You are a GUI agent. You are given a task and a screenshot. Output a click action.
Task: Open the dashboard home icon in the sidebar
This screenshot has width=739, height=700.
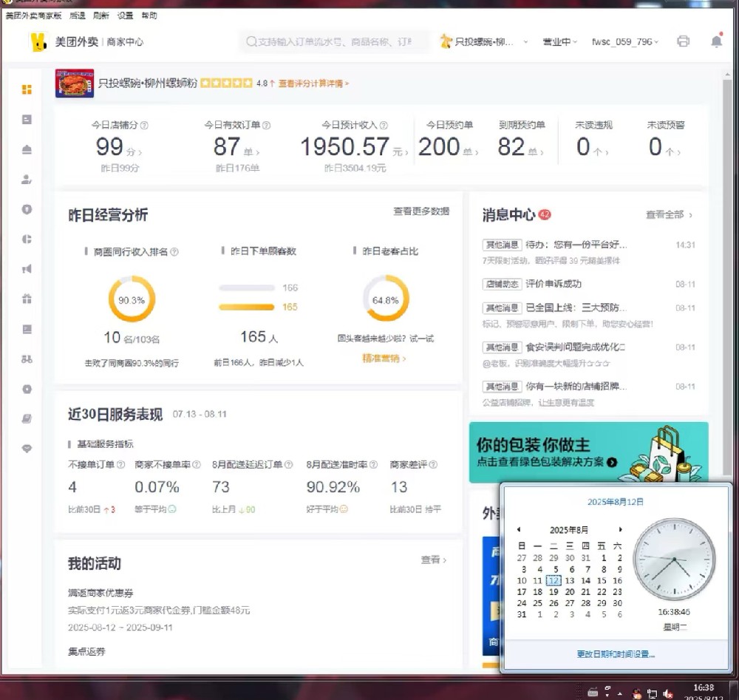pyautogui.click(x=27, y=89)
